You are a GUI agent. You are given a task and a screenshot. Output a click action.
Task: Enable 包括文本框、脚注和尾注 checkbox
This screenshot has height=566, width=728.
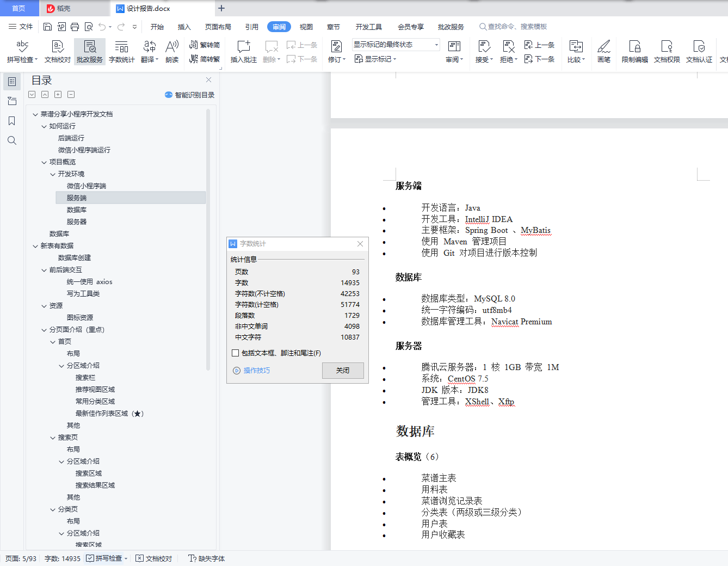tap(236, 353)
